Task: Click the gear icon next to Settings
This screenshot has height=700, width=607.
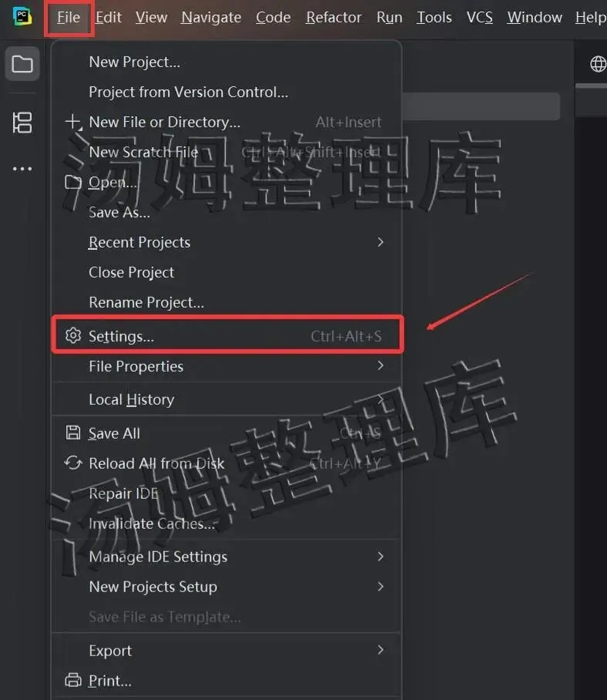Action: coord(73,336)
